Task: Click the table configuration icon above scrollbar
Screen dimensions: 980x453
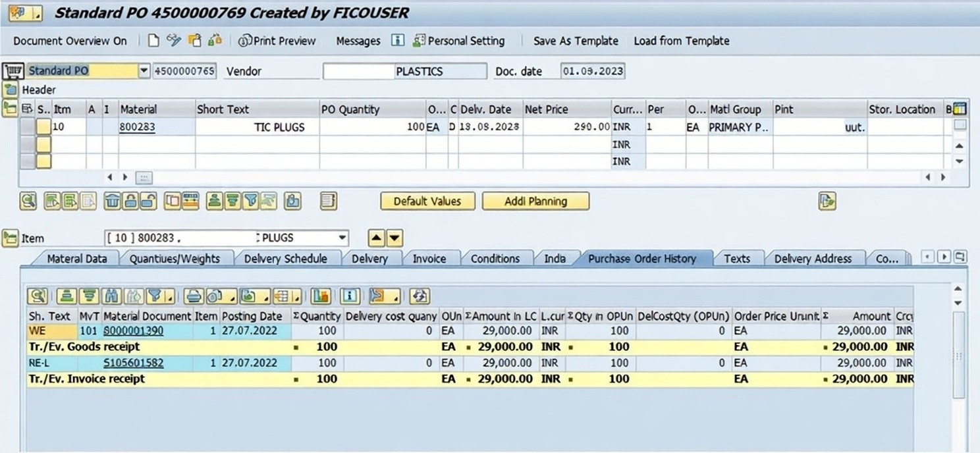Action: 960,109
